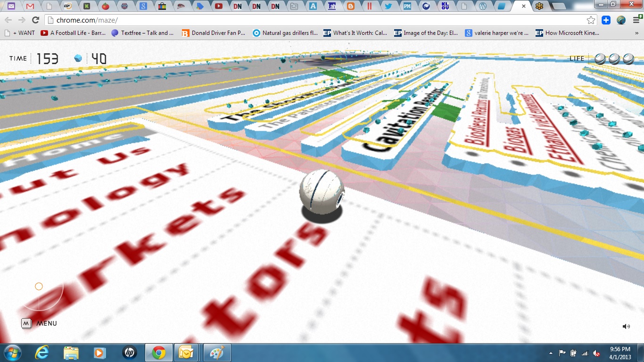Mute the game sound speaker icon
644x362 pixels.
coord(626,326)
